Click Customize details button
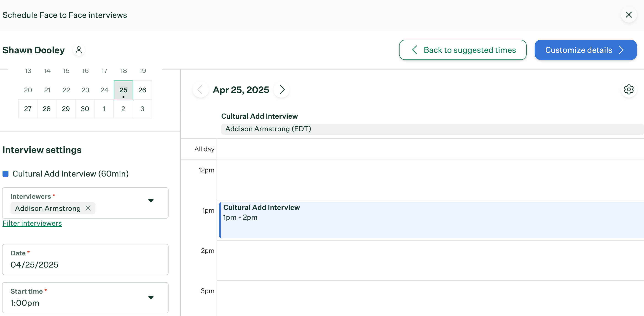Screen dimensions: 644x316 pos(585,50)
